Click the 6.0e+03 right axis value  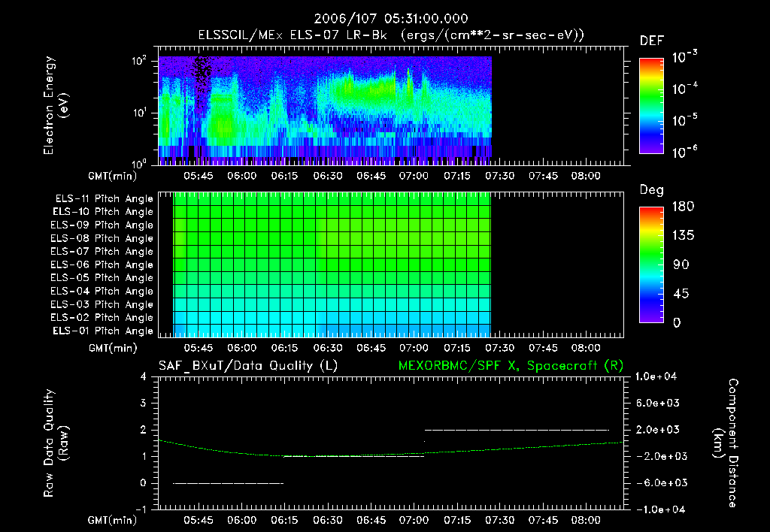(658, 404)
